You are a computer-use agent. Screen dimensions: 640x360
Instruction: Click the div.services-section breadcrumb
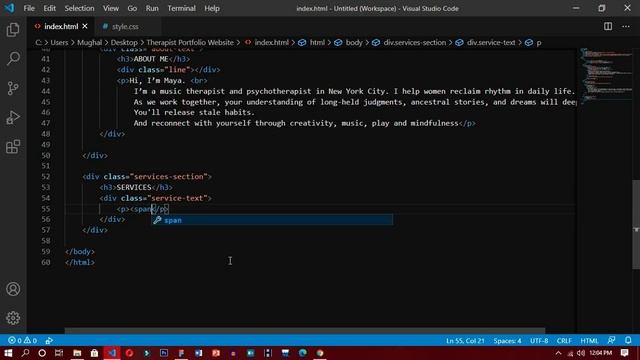(x=414, y=42)
